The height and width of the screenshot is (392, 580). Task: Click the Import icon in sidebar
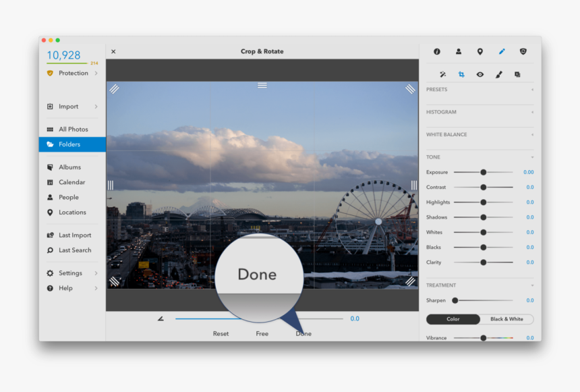coord(50,107)
